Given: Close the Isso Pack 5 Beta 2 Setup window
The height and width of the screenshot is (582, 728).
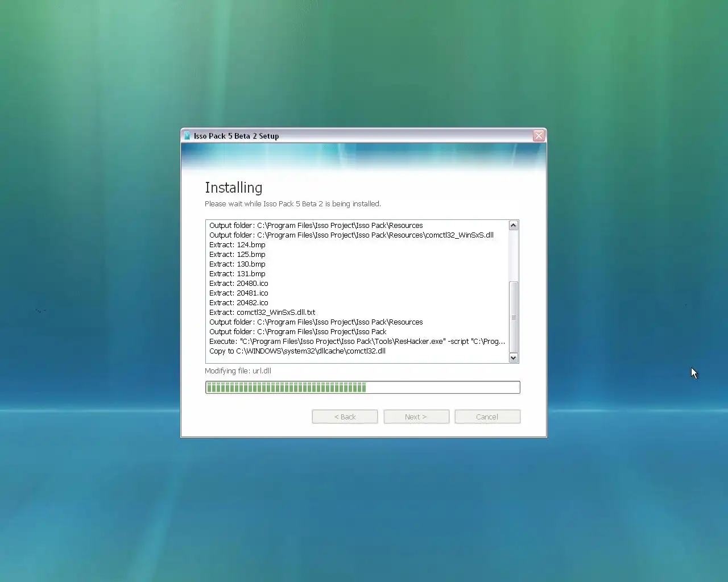Looking at the screenshot, I should tap(539, 135).
